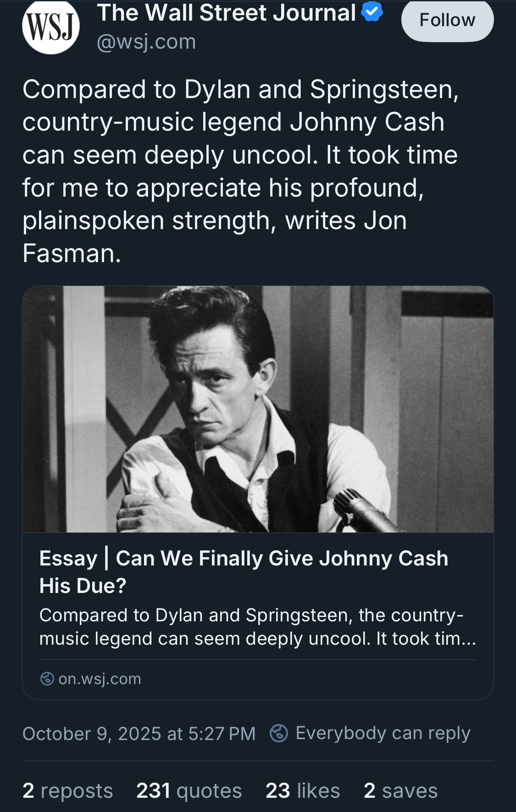Click the 2 saves count

pyautogui.click(x=400, y=790)
